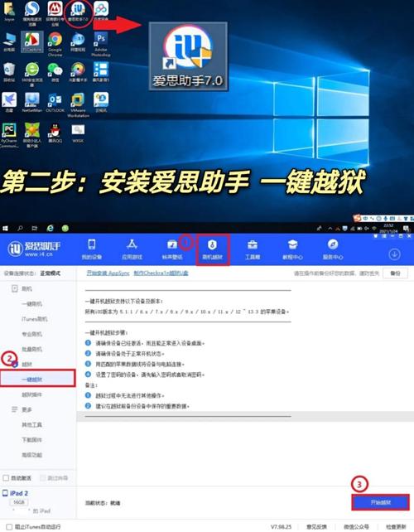Launch the 360 secure browser shortcut
The width and height of the screenshot is (414, 532).
click(31, 74)
